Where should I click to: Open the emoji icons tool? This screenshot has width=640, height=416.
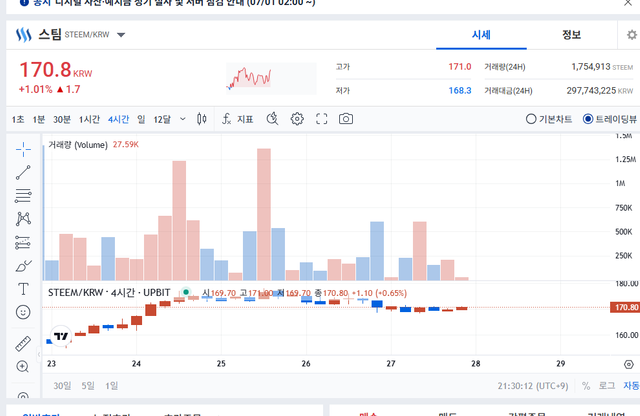[x=23, y=312]
